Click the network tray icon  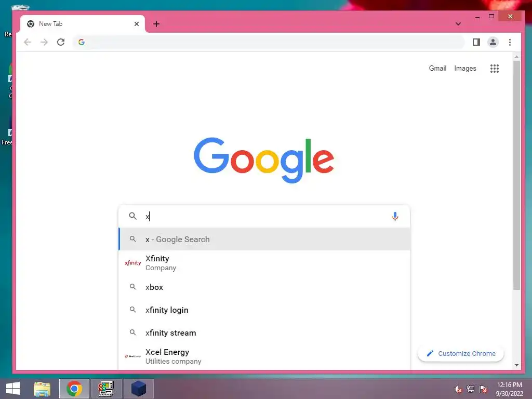click(x=471, y=389)
